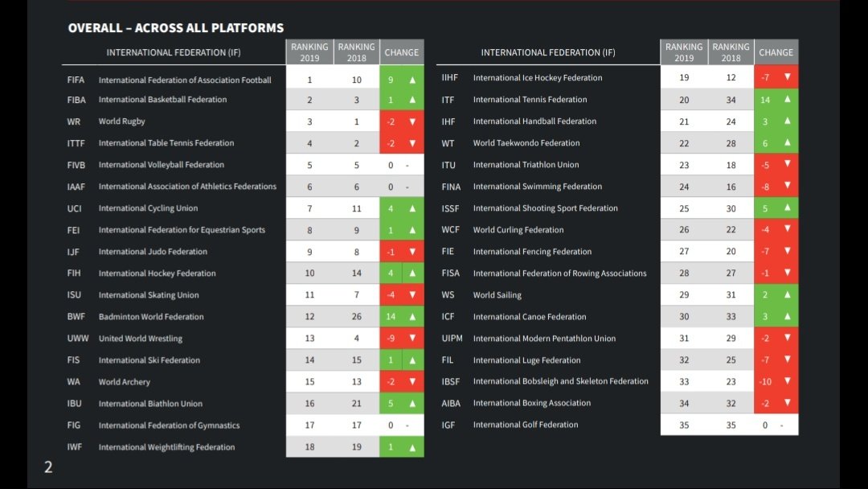
Task: Click 'International Bobsleigh and Skeleton Federation'
Action: coord(561,381)
